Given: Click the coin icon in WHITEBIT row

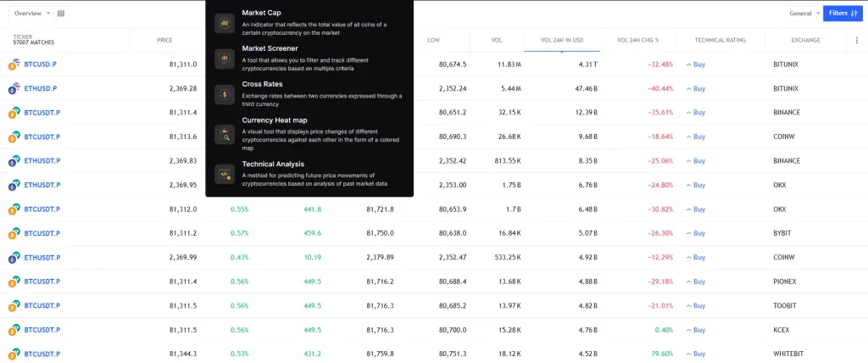Looking at the screenshot, I should (x=14, y=354).
